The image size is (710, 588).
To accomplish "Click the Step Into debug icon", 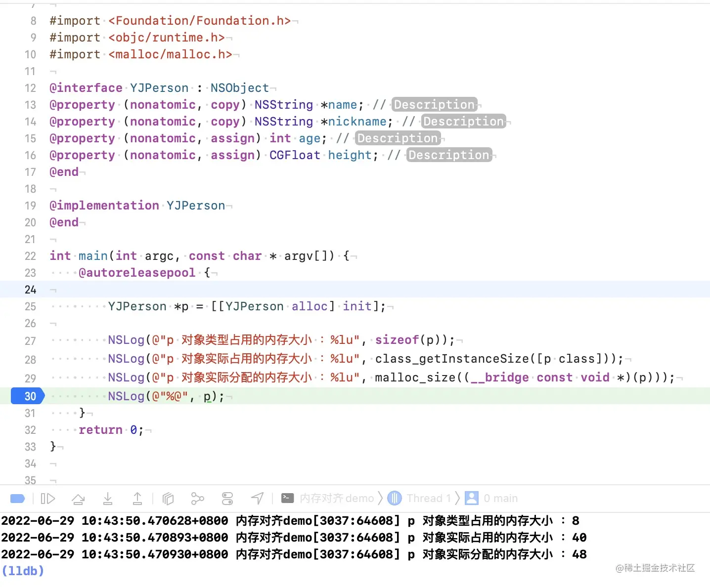I will [108, 499].
